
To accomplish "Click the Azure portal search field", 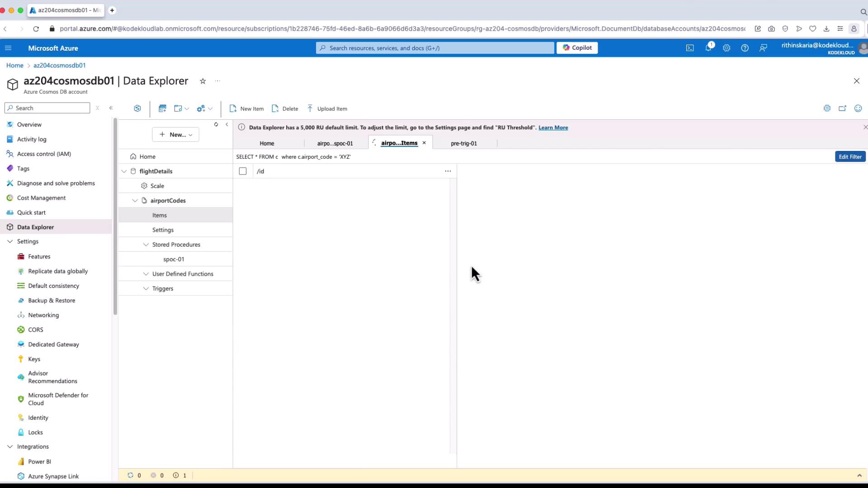I will [435, 48].
